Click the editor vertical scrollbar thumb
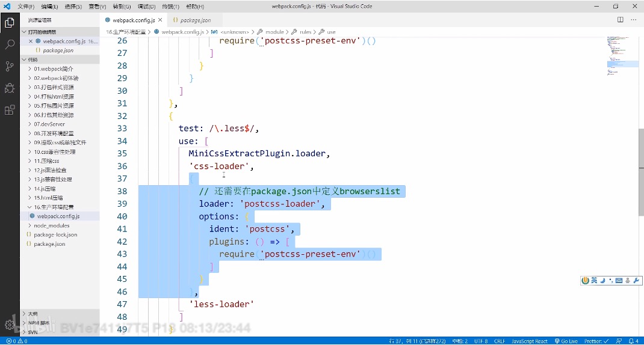This screenshot has height=345, width=644. [641, 172]
